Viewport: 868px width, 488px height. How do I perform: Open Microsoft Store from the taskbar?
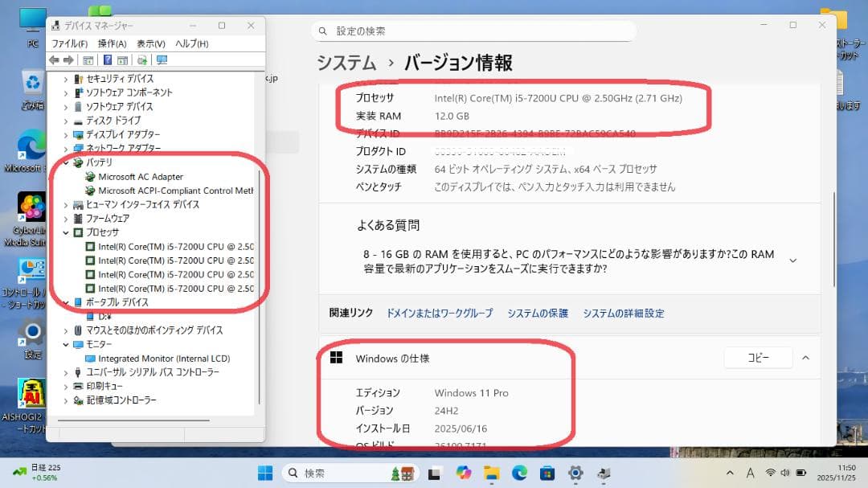coord(547,474)
